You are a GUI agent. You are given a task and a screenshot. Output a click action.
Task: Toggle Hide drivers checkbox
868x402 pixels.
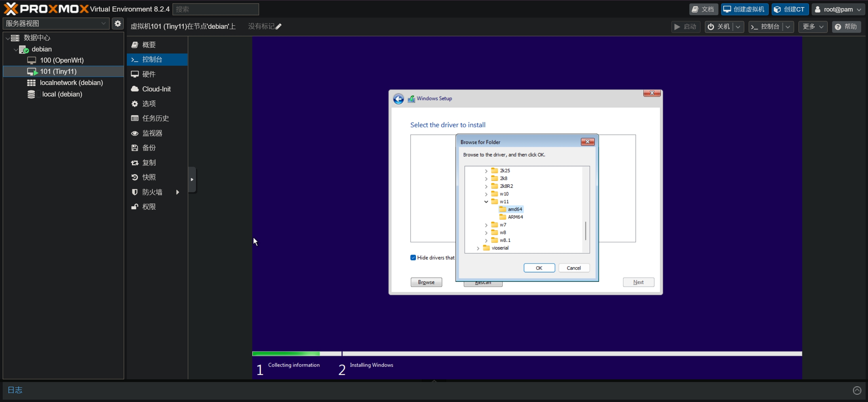tap(413, 258)
